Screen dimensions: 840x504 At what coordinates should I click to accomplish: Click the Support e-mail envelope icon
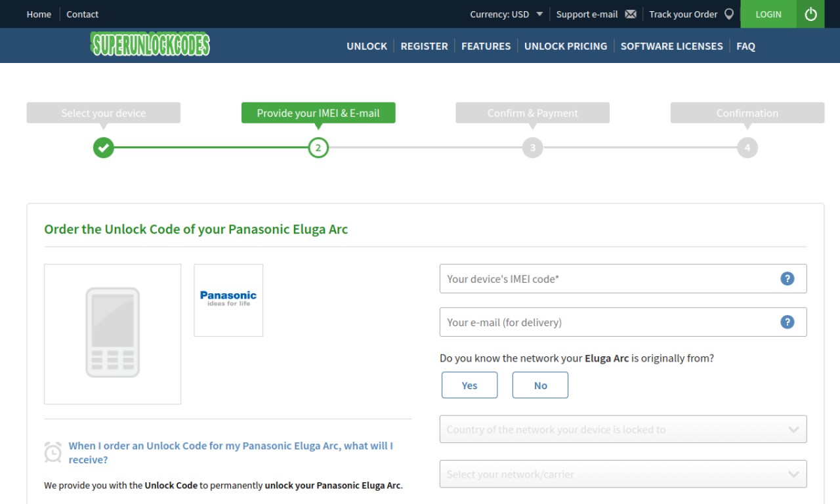pyautogui.click(x=631, y=14)
